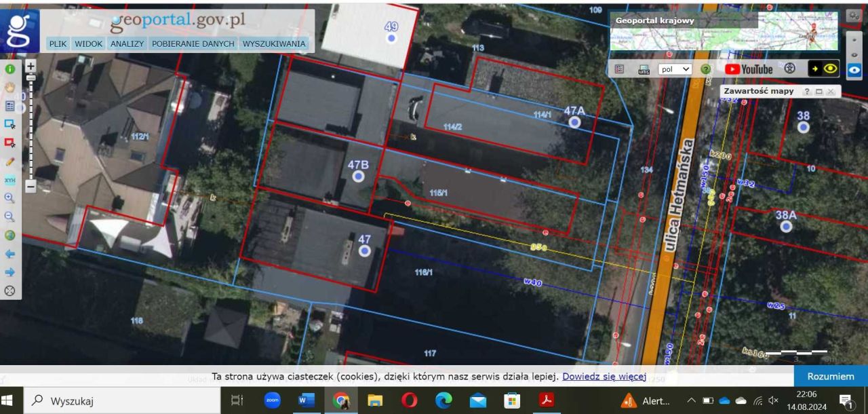Viewport: 868px width, 414px height.
Task: Click the Wyszukaj taskbar search box
Action: [122, 401]
